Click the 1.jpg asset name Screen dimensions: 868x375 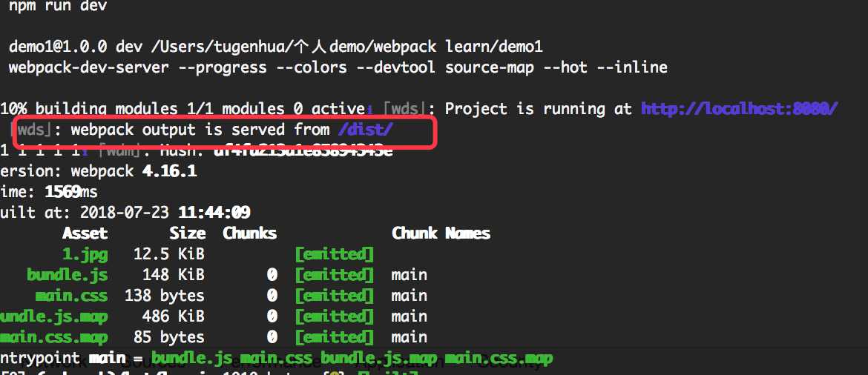(85, 254)
